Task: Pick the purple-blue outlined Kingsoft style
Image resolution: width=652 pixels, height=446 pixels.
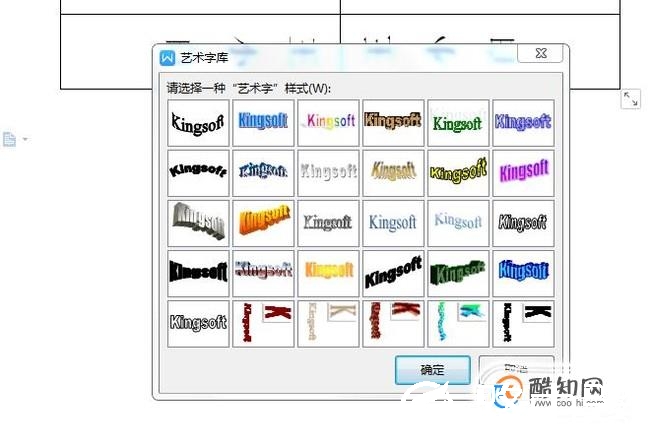Action: coord(524,123)
